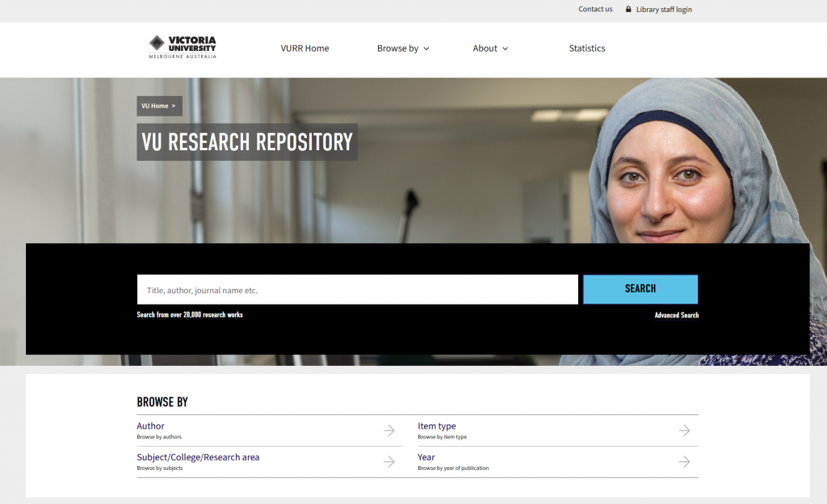Click the 'Browse by item type' subtitle
Image resolution: width=827 pixels, height=504 pixels.
coord(442,436)
